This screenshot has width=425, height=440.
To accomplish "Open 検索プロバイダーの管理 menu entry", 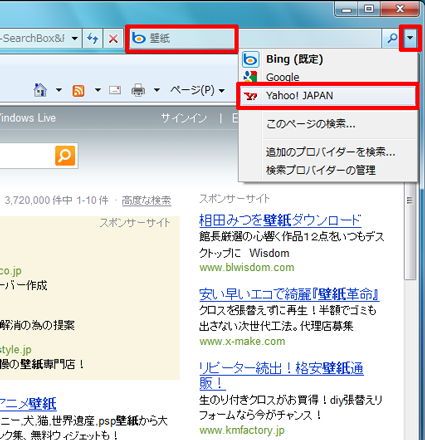I will (328, 170).
